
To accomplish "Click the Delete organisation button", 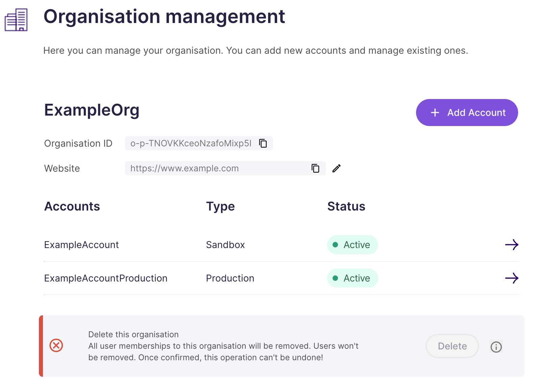I will pyautogui.click(x=452, y=346).
